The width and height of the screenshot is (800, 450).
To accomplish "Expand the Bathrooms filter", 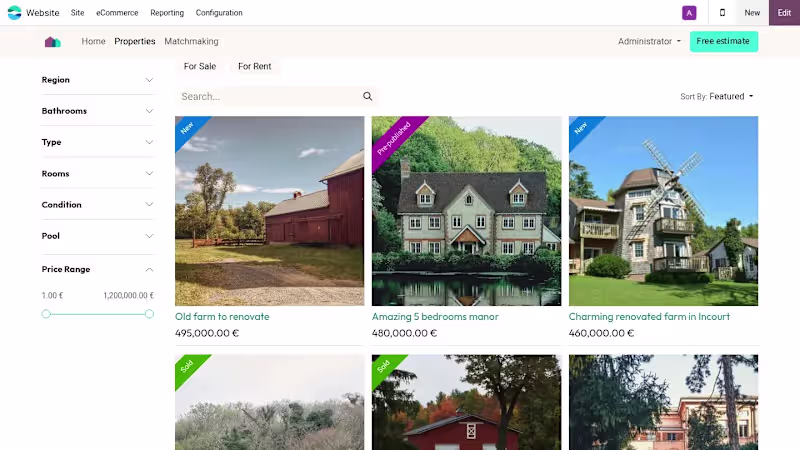I will pyautogui.click(x=97, y=111).
